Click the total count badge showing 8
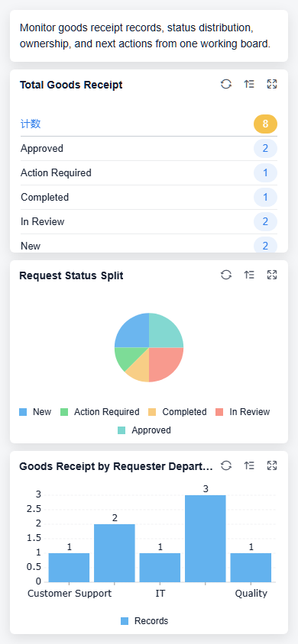The height and width of the screenshot is (644, 298). pos(266,124)
